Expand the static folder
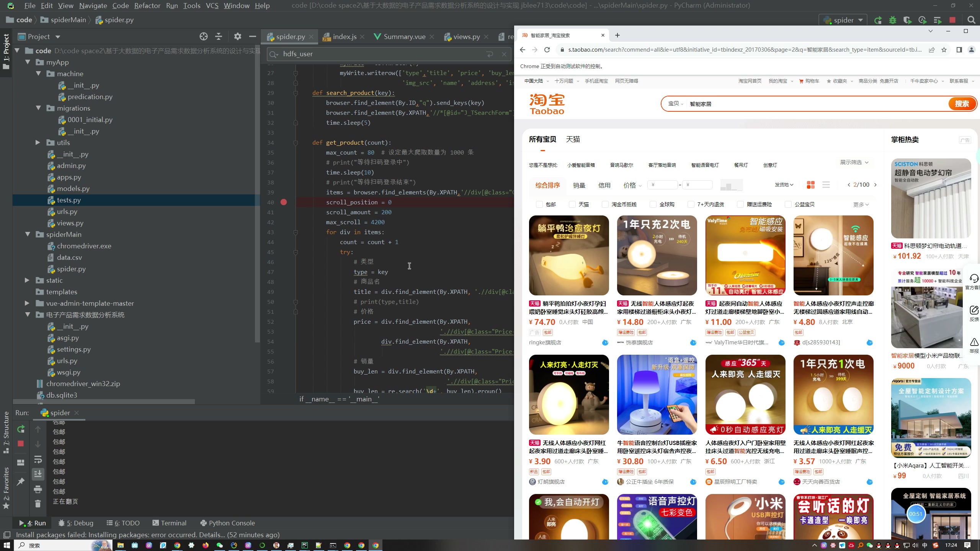The height and width of the screenshot is (551, 980). [27, 280]
